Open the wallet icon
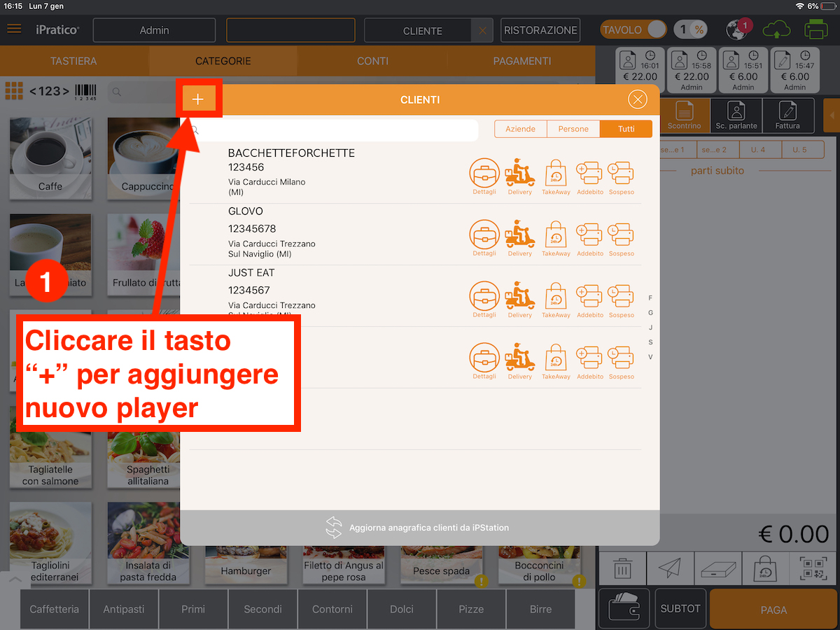The image size is (840, 630). pyautogui.click(x=624, y=608)
